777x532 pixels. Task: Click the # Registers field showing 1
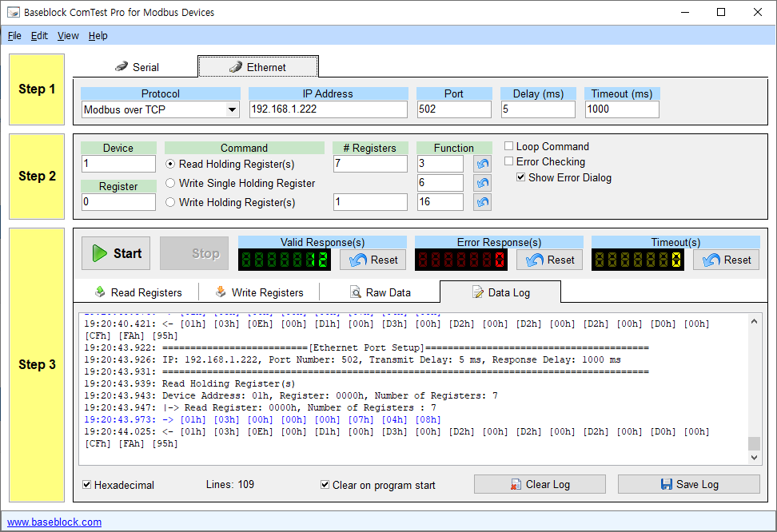point(371,202)
